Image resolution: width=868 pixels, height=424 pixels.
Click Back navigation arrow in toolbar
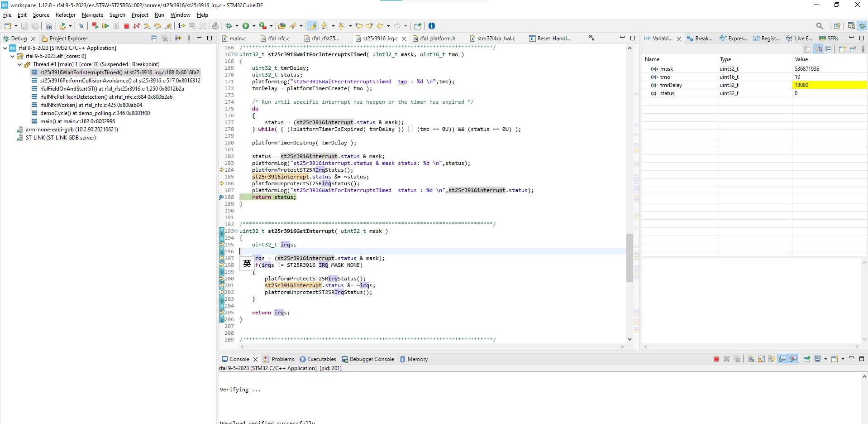coord(380,26)
